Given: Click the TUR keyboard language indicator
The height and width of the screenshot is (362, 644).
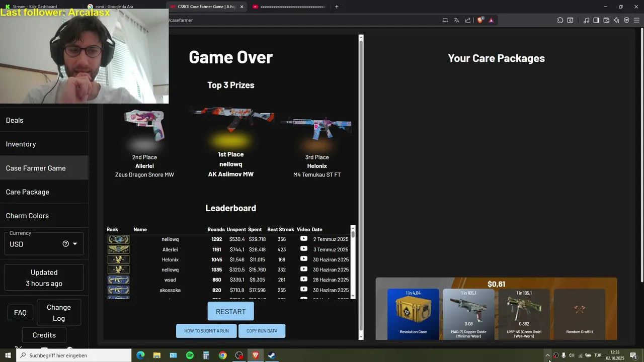Looking at the screenshot, I should tap(598, 355).
